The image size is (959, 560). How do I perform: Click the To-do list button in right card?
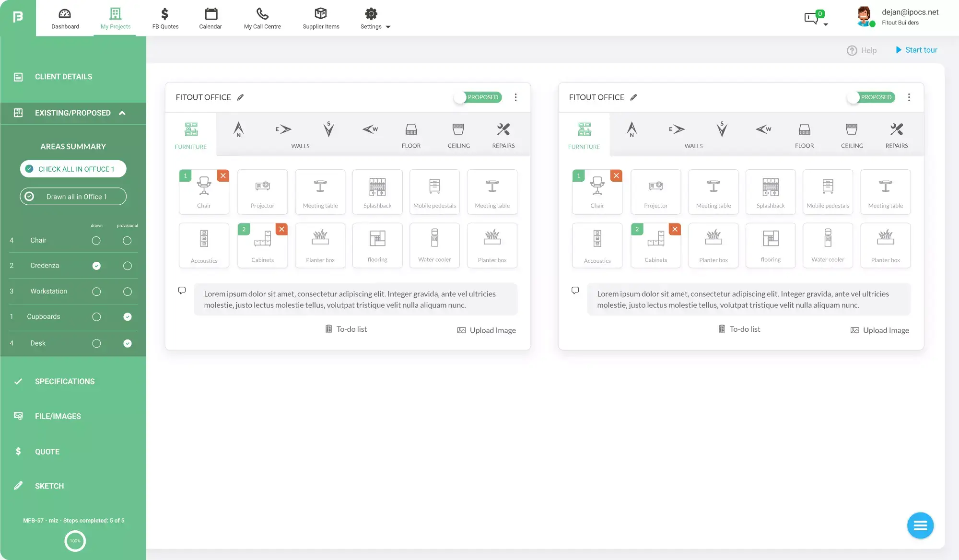tap(739, 329)
